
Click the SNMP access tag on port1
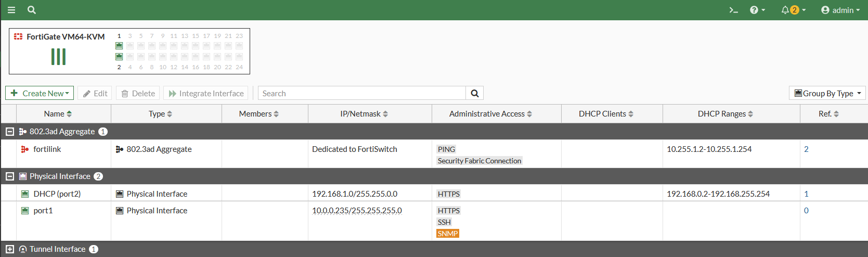[448, 234]
